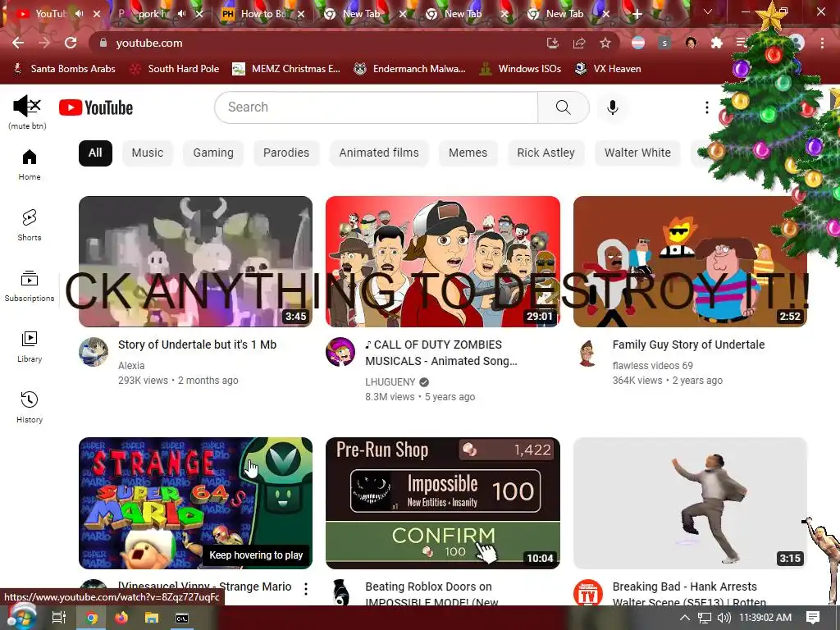Screen dimensions: 840x630
Task: Open Alexia's channel avatar
Action: 94,352
